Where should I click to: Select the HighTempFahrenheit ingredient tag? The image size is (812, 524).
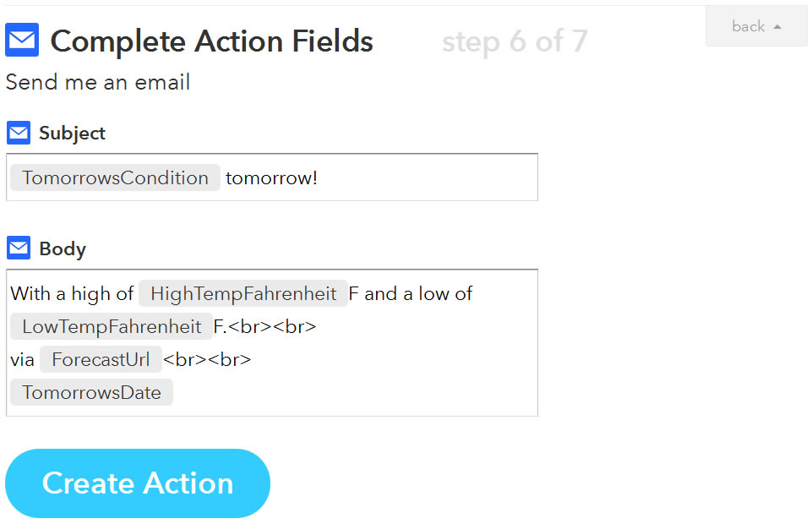pyautogui.click(x=243, y=293)
